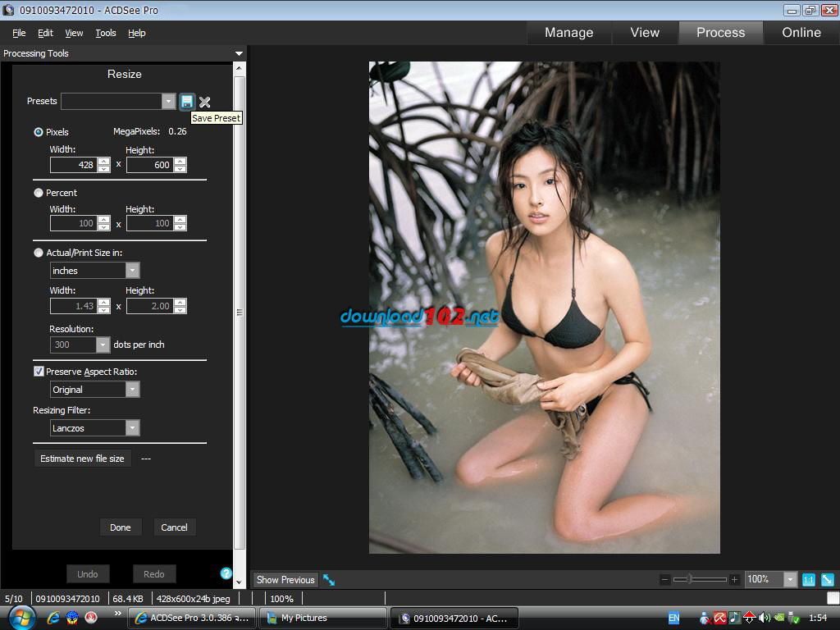This screenshot has height=630, width=840.
Task: Click Estimate new file size button
Action: (83, 459)
